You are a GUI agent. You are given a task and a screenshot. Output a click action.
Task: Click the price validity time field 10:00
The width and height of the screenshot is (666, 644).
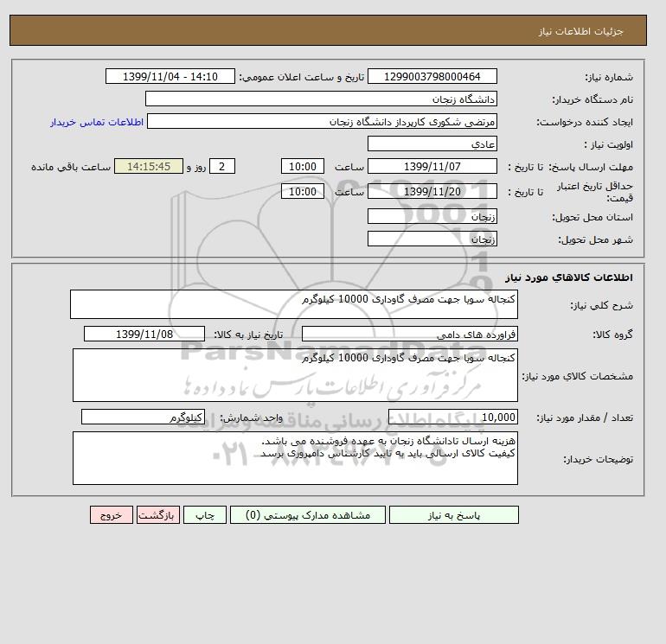click(303, 191)
